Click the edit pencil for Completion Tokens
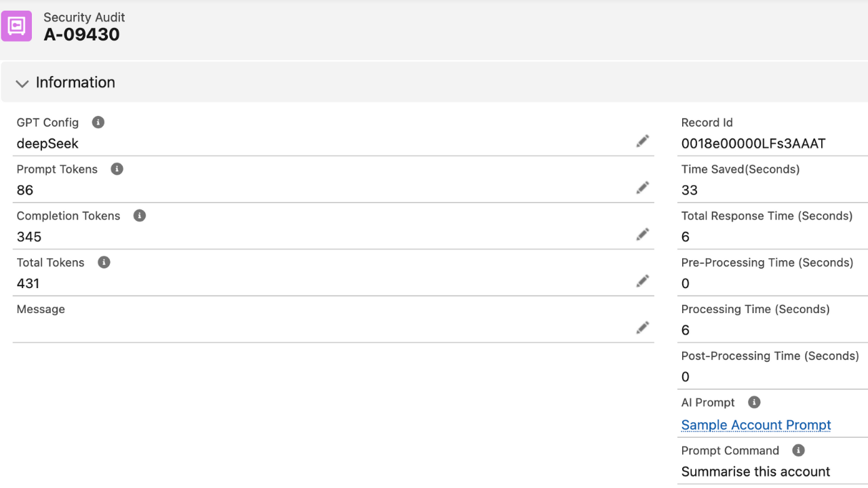The height and width of the screenshot is (488, 868). 642,234
